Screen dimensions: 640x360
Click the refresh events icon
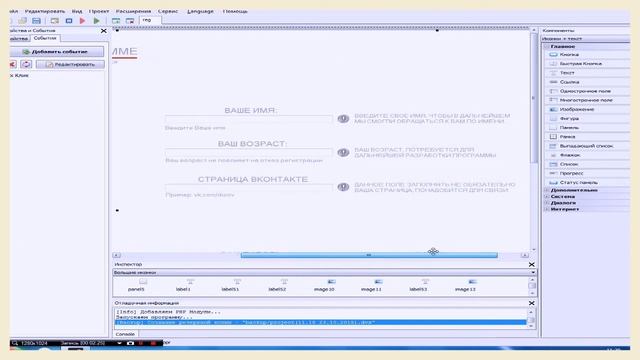[x=26, y=64]
